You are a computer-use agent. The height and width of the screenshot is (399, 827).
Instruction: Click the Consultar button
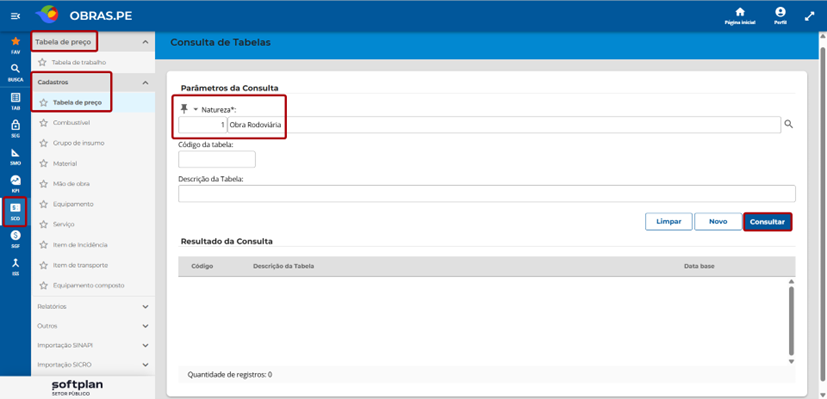point(767,222)
